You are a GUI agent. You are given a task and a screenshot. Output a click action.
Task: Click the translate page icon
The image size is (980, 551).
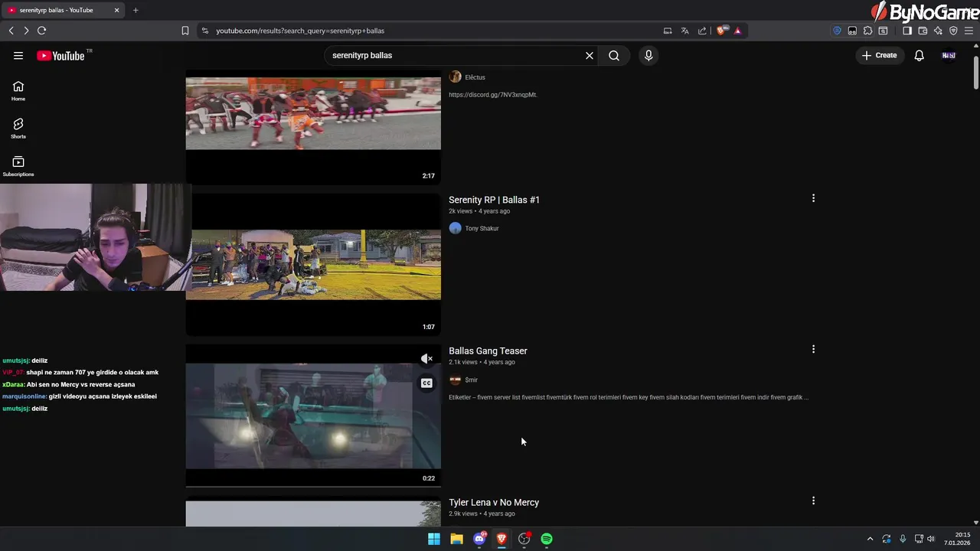point(684,31)
